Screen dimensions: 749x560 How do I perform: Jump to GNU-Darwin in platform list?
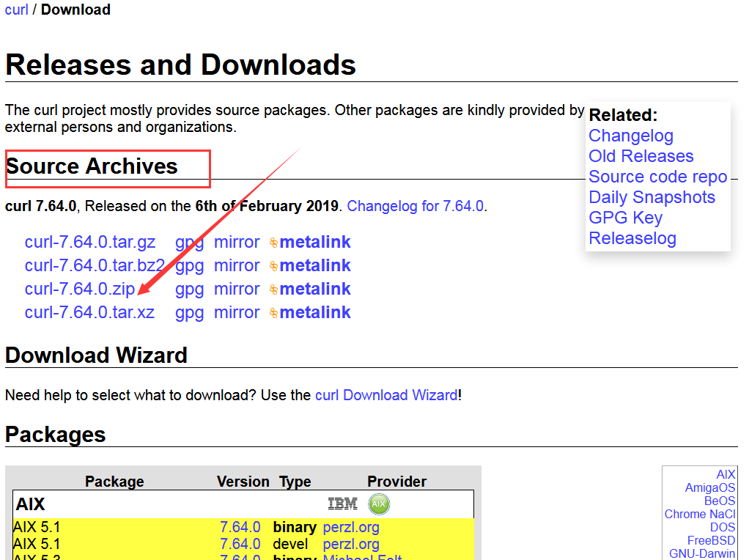click(x=701, y=553)
